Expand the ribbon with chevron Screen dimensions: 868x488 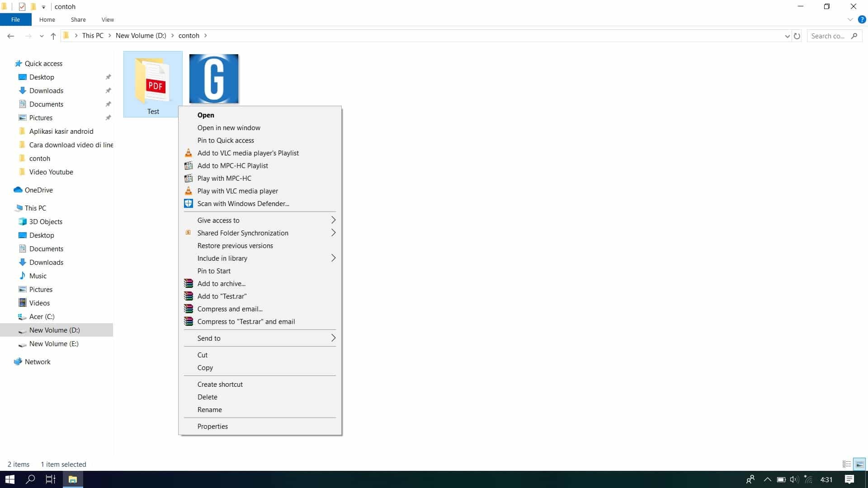(x=850, y=19)
